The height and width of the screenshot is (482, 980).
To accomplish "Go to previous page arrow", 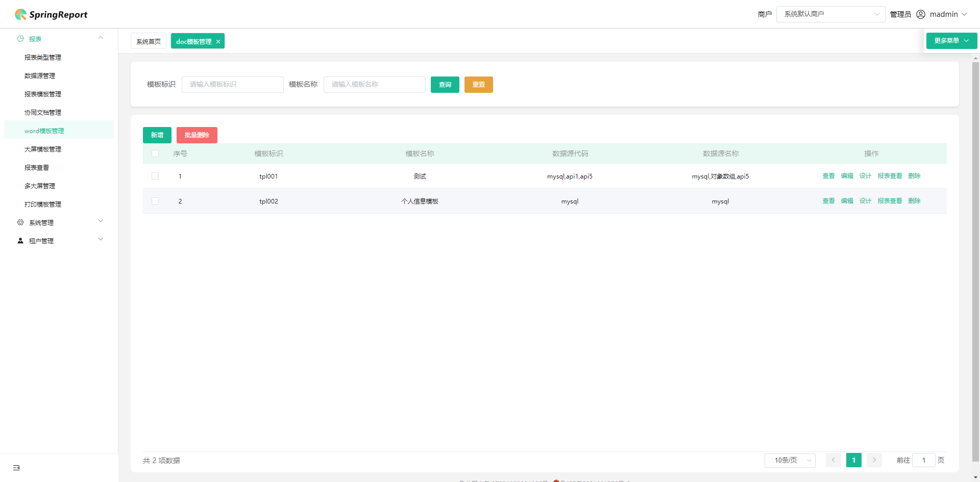I will [834, 460].
